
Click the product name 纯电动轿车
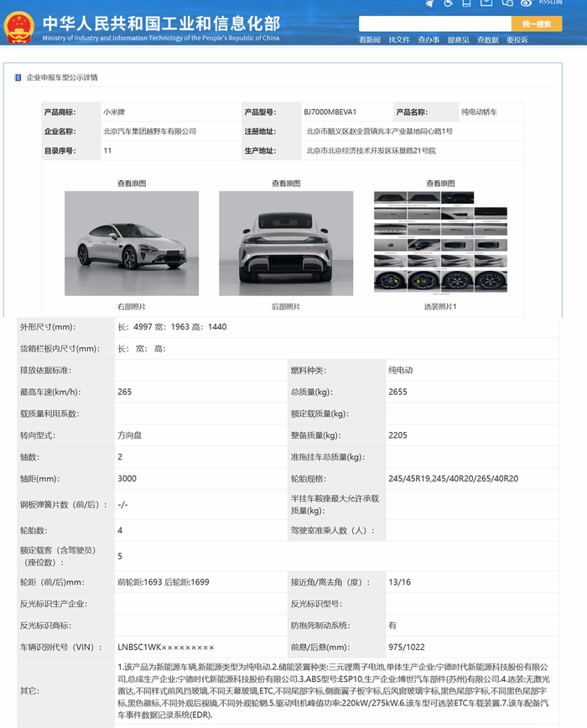[479, 112]
